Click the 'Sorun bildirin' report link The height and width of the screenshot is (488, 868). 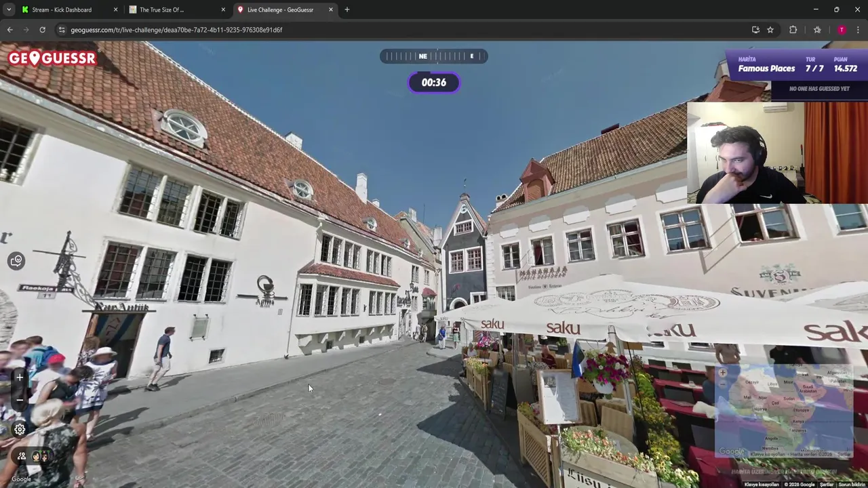[852, 485]
